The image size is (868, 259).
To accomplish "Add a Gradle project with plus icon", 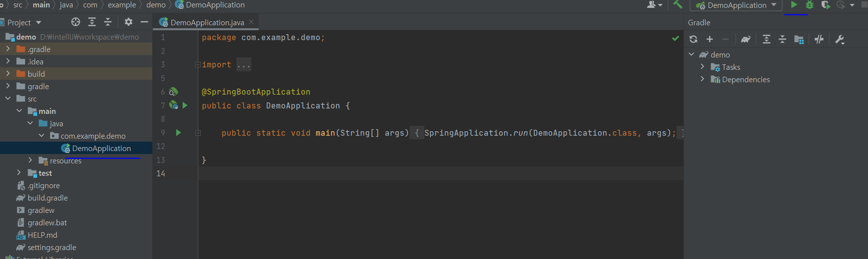I will [x=710, y=39].
